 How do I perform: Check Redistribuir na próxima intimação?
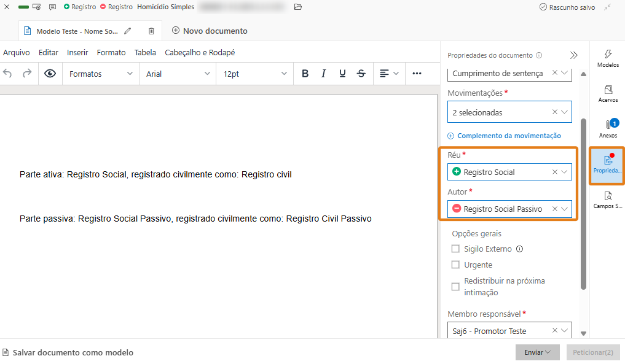click(x=455, y=286)
